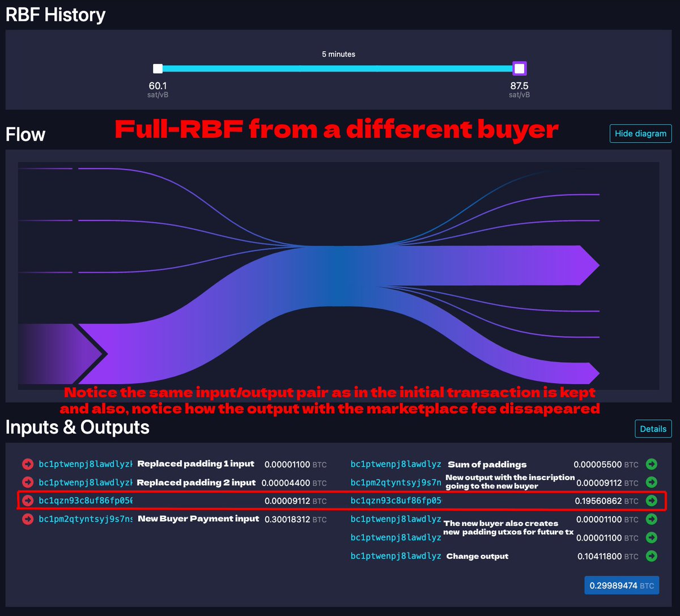Click red arrow icon of 0.00004400 BTC input
Screen dimensions: 680x616
(28, 483)
